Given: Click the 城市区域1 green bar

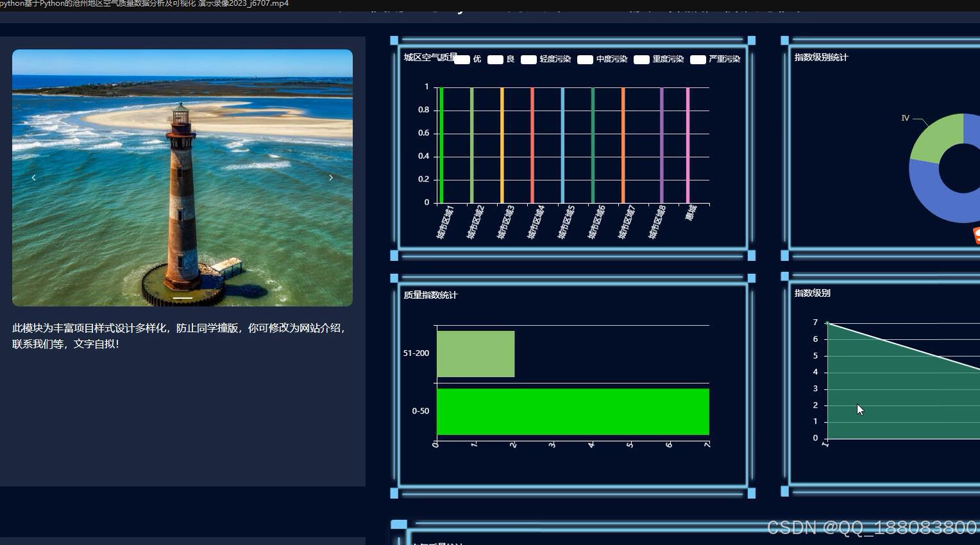Looking at the screenshot, I should 440,144.
